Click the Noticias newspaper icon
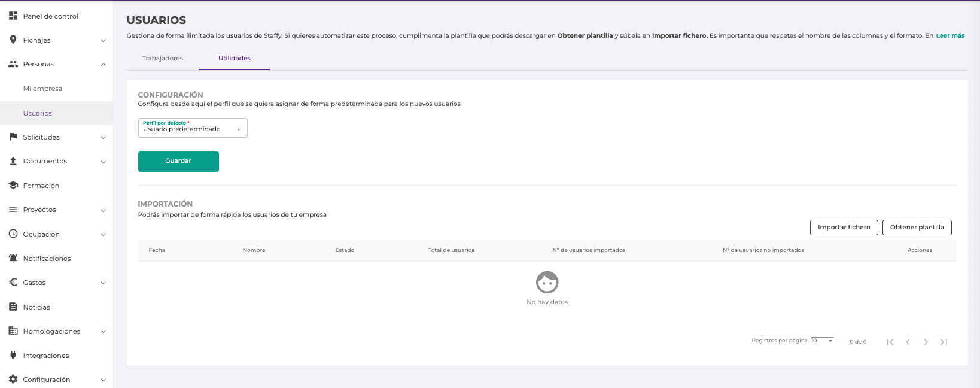 (x=13, y=307)
